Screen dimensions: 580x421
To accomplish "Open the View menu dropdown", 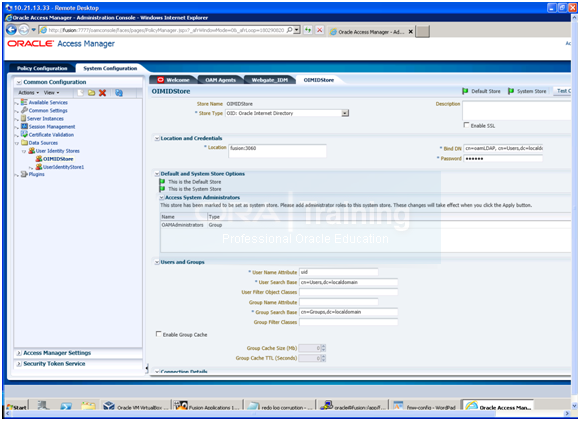I will pyautogui.click(x=51, y=92).
